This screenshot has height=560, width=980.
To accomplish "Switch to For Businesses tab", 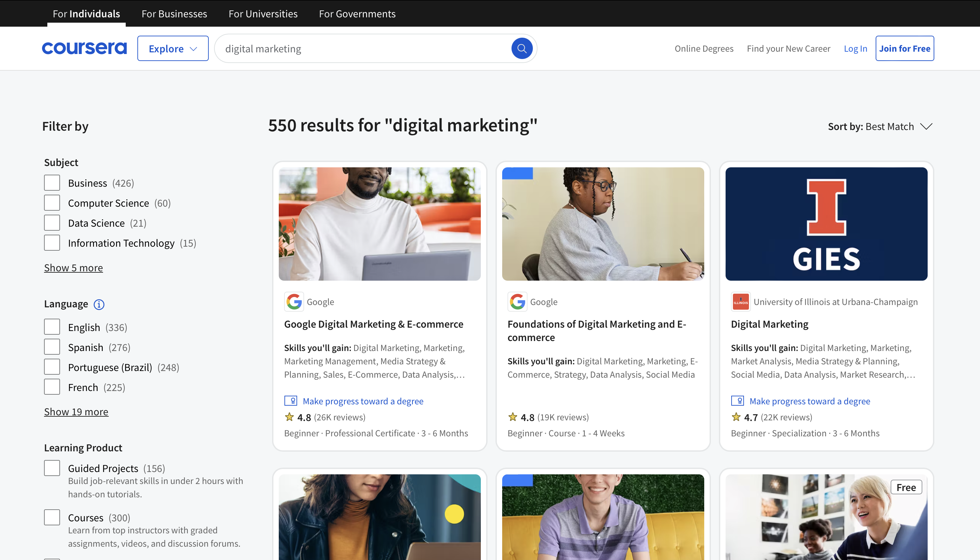I will (x=174, y=14).
